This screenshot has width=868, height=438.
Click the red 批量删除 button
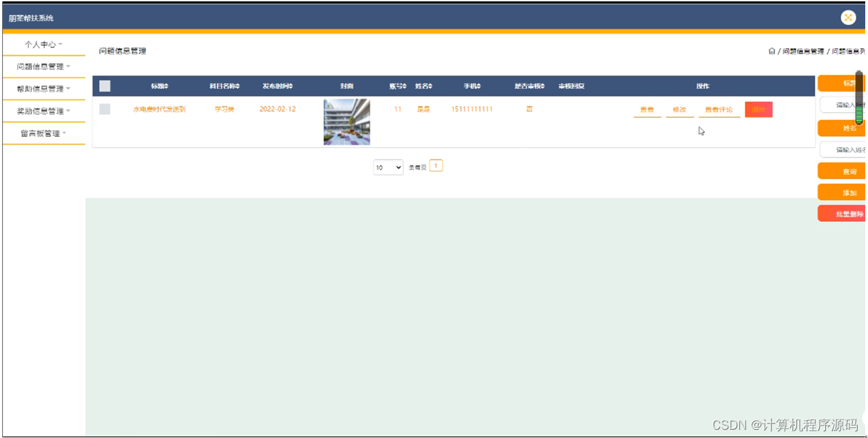pyautogui.click(x=841, y=214)
